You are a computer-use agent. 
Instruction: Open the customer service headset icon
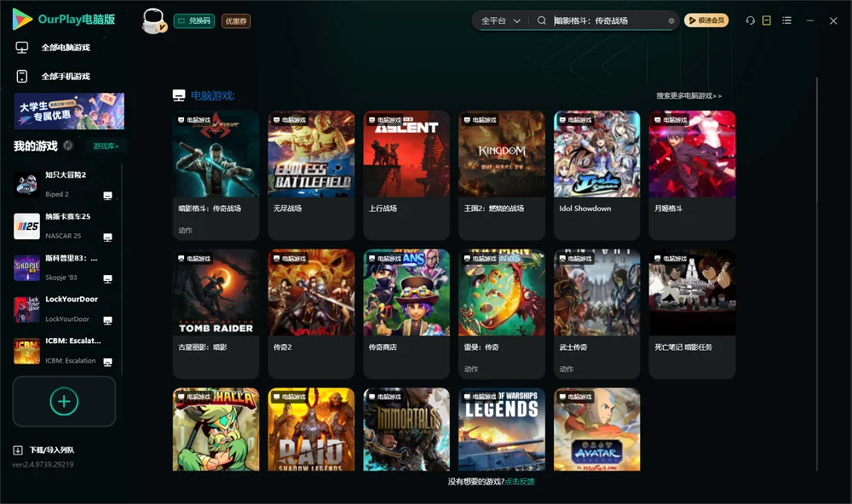pyautogui.click(x=750, y=20)
